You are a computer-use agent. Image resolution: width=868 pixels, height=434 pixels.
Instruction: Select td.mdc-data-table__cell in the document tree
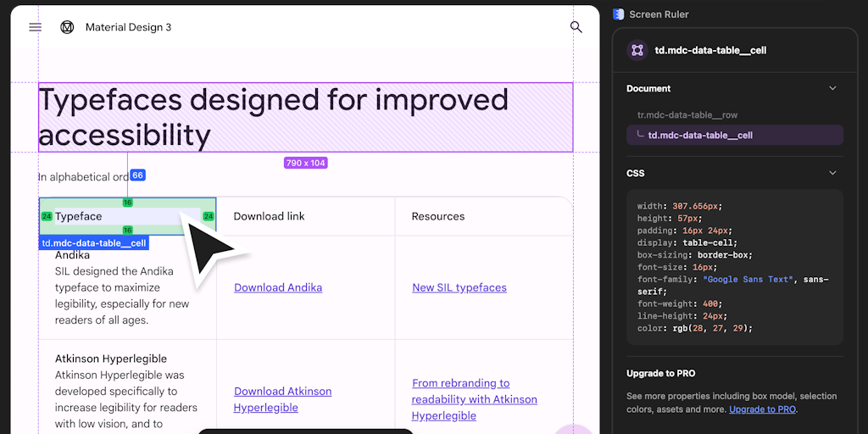700,135
